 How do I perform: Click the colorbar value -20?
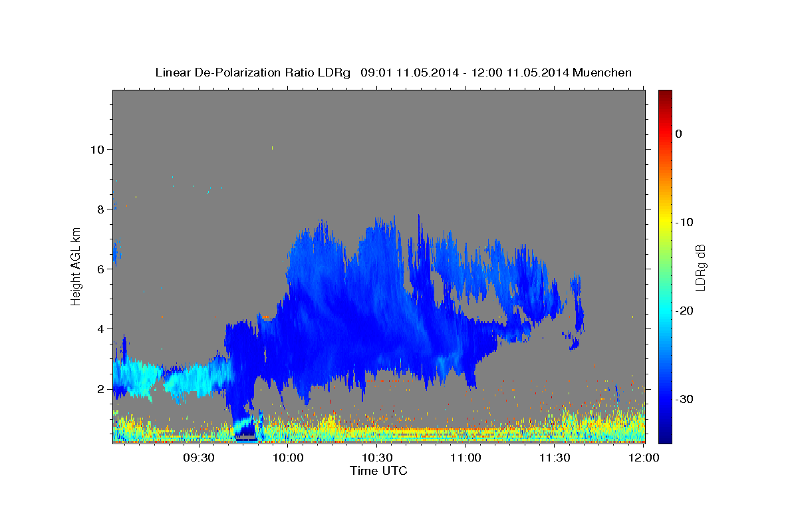(685, 311)
